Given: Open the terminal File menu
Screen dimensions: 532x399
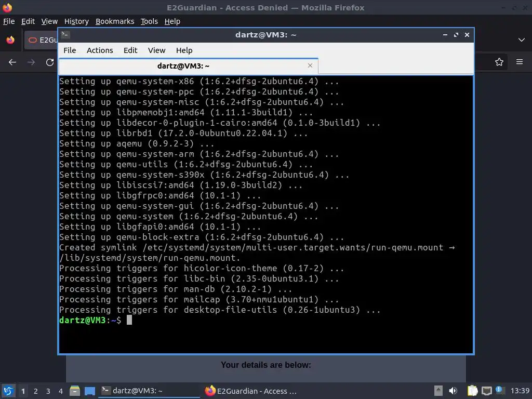Looking at the screenshot, I should tap(70, 50).
